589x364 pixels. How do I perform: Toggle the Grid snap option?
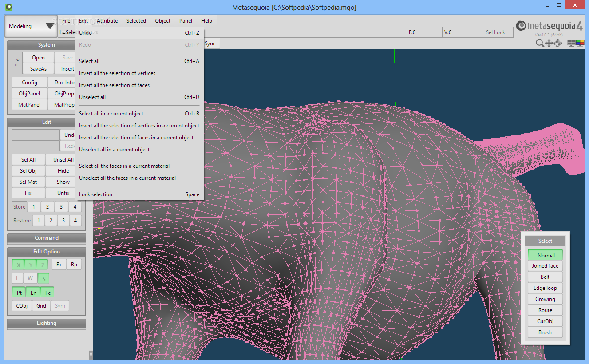tap(41, 306)
